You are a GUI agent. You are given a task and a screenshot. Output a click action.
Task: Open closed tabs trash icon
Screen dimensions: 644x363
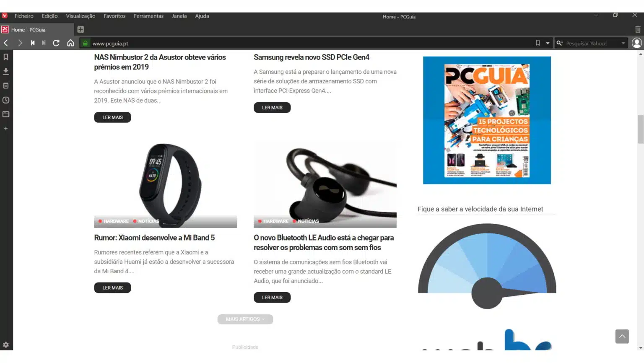(x=637, y=29)
